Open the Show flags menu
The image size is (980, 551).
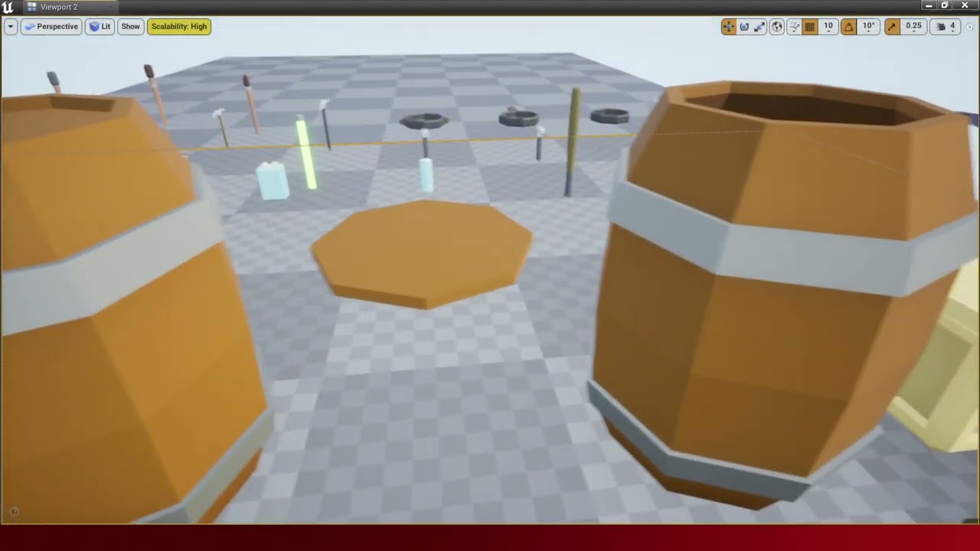[x=130, y=27]
